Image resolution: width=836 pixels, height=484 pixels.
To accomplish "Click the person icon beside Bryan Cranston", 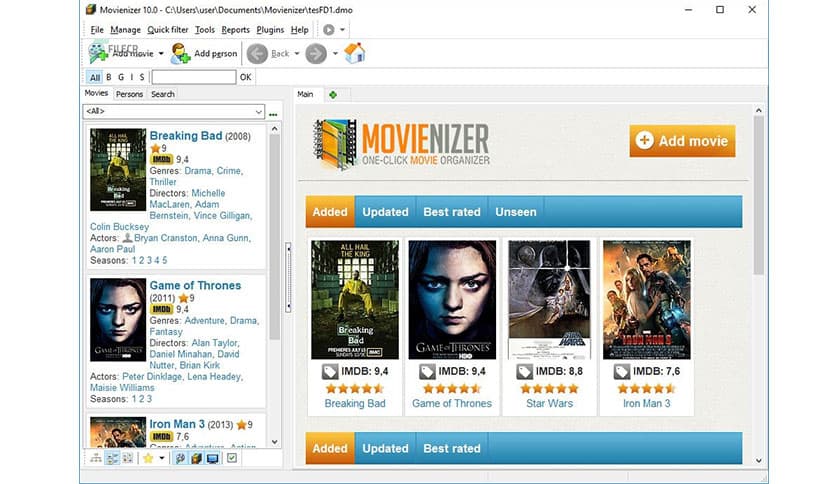I will click(x=127, y=238).
